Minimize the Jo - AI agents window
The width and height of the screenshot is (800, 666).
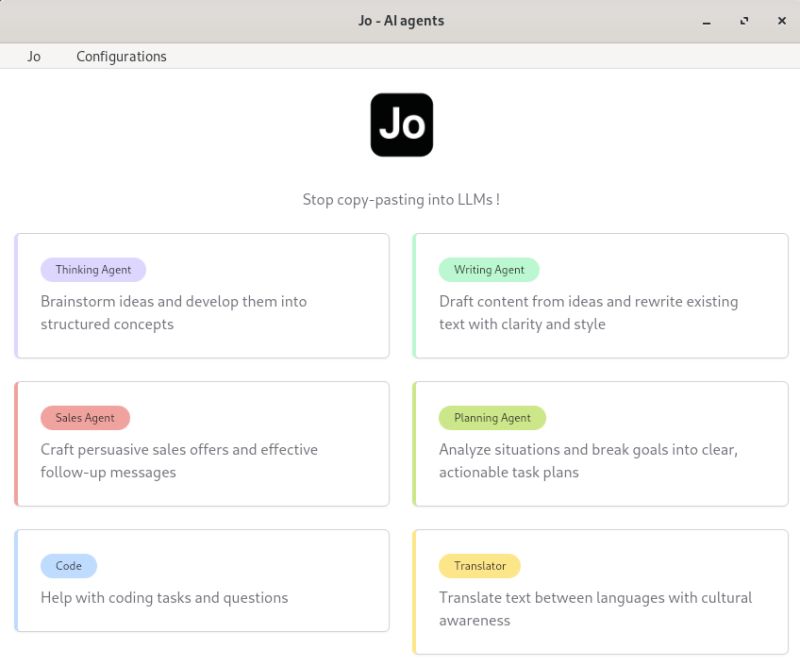(x=706, y=21)
